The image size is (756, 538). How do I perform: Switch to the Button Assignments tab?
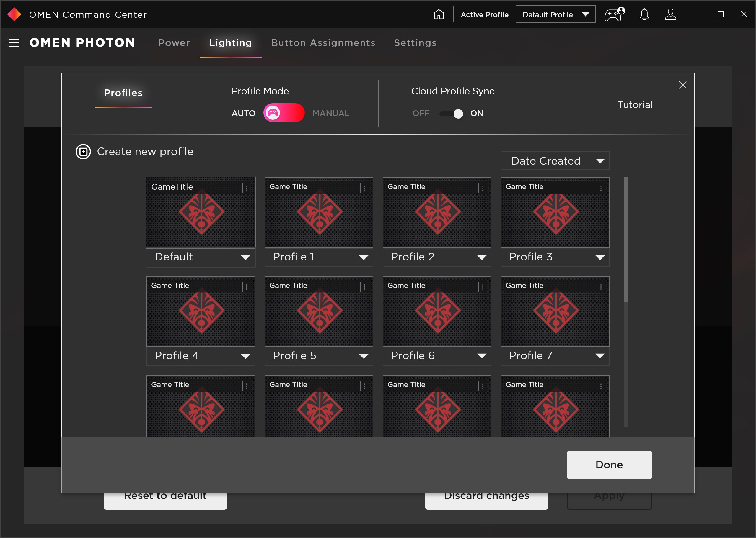tap(323, 43)
